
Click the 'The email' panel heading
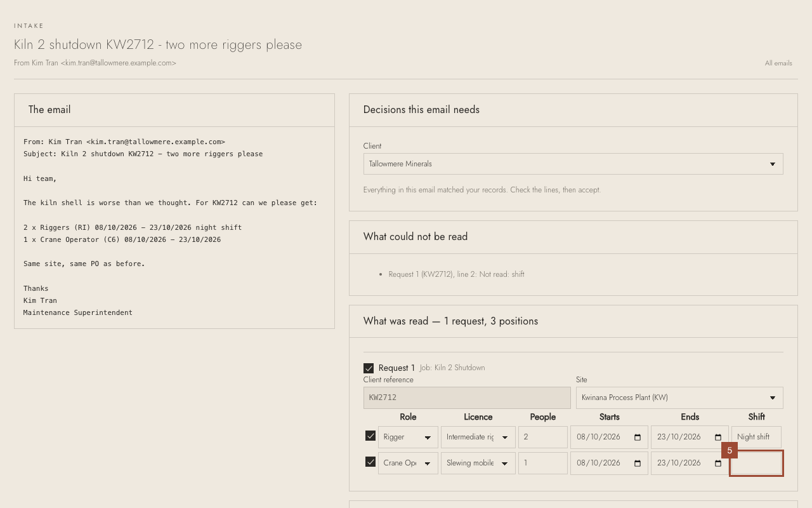click(x=49, y=110)
